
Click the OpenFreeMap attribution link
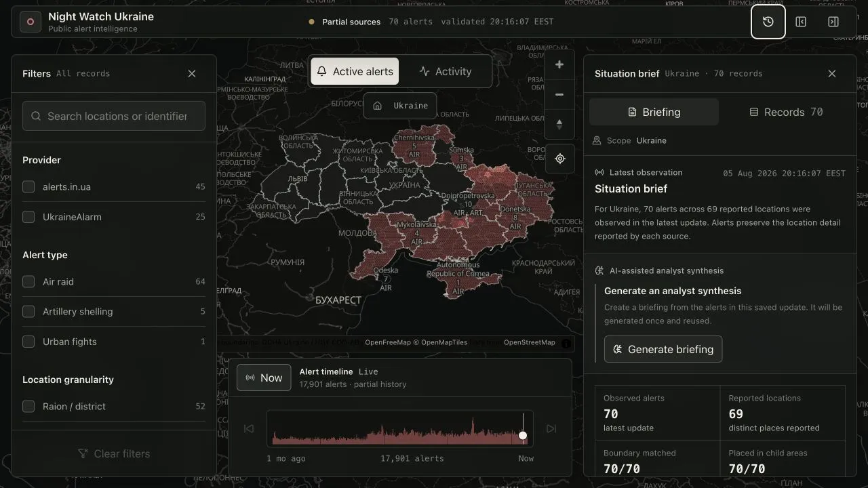pyautogui.click(x=388, y=342)
